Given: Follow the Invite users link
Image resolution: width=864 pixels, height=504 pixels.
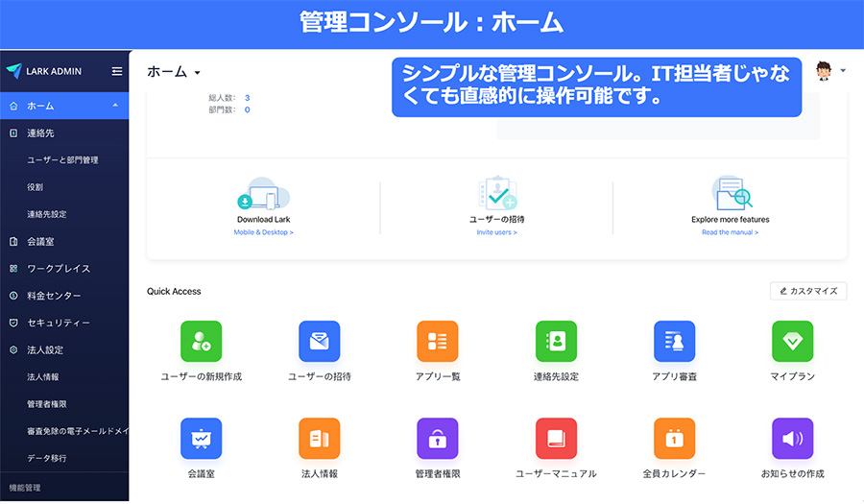Looking at the screenshot, I should pyautogui.click(x=497, y=232).
